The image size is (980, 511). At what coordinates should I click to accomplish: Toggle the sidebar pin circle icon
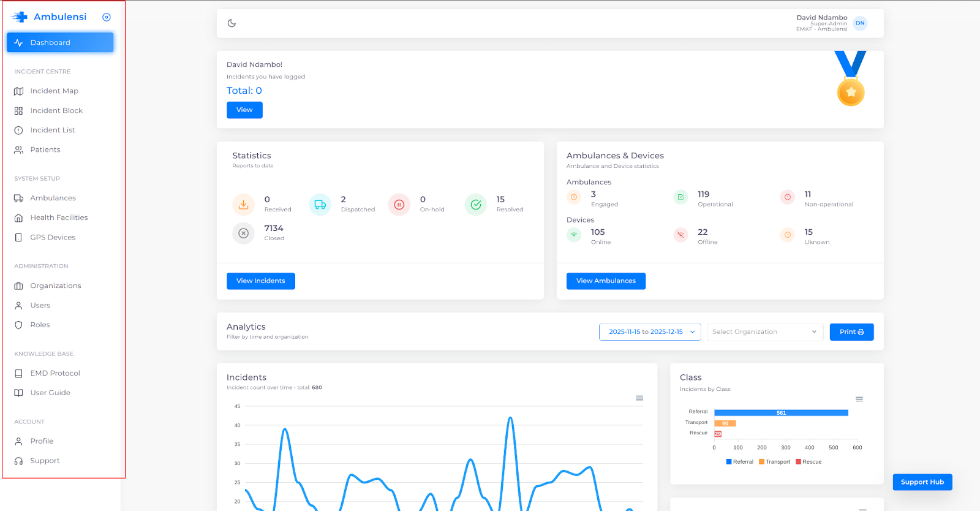[107, 17]
